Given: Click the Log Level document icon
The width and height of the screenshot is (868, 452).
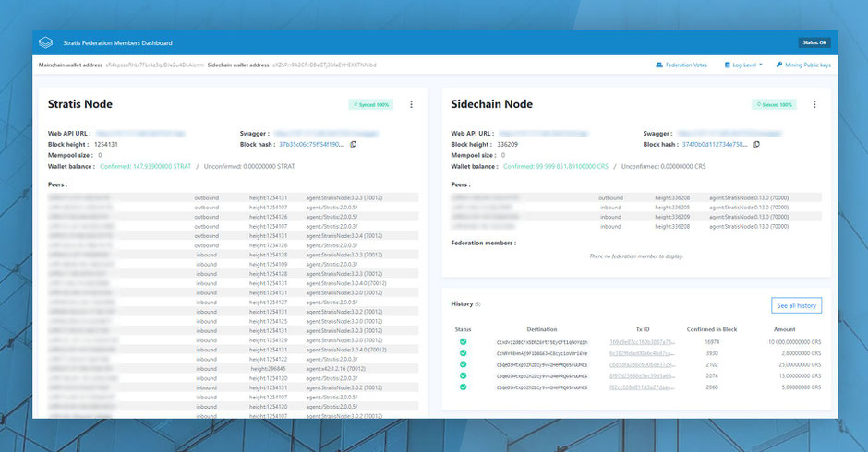Looking at the screenshot, I should point(728,65).
